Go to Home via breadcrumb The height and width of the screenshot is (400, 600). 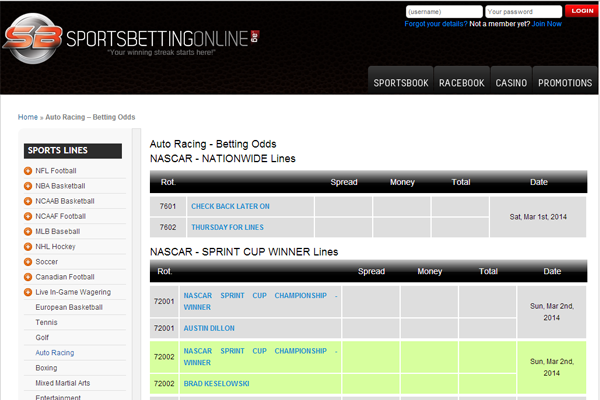click(28, 117)
